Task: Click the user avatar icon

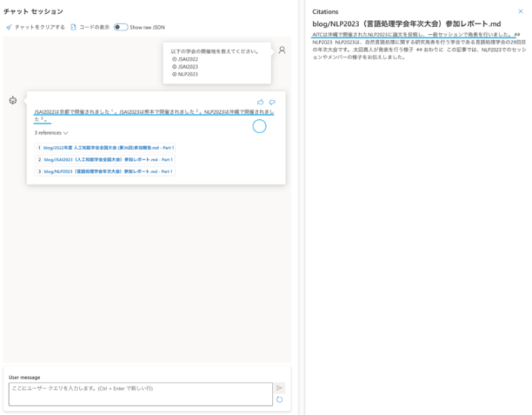Action: 282,50
